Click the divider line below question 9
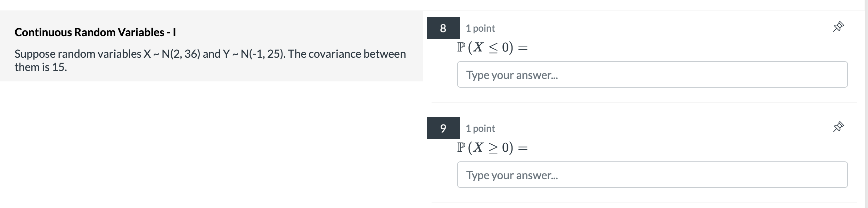868x208 pixels. [x=644, y=203]
